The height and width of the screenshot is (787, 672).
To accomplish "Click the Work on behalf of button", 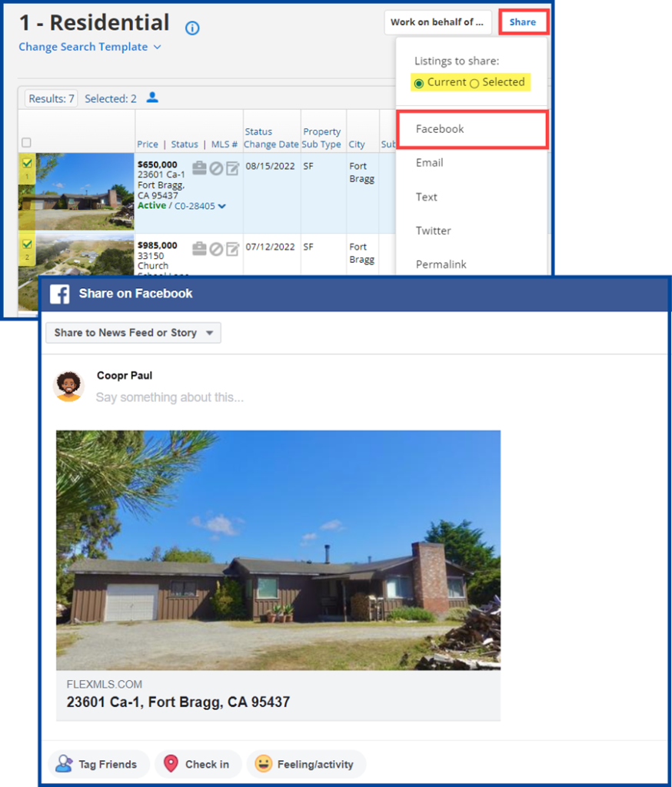I will pos(437,22).
